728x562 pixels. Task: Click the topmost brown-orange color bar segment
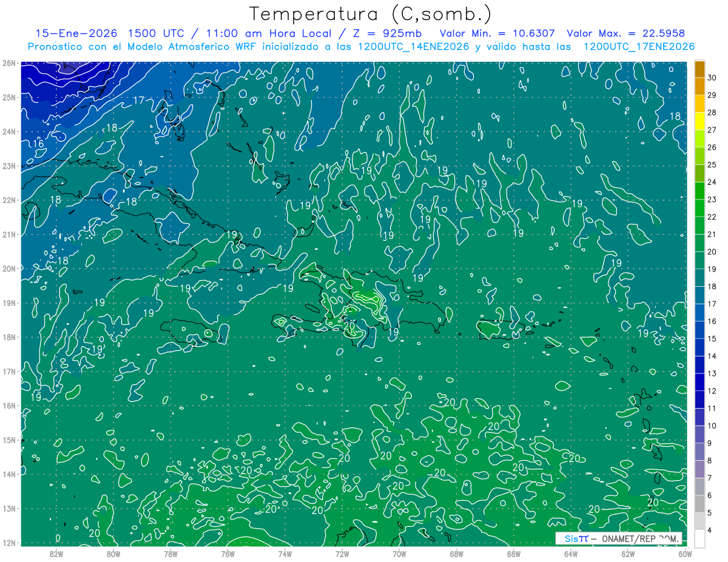point(699,69)
